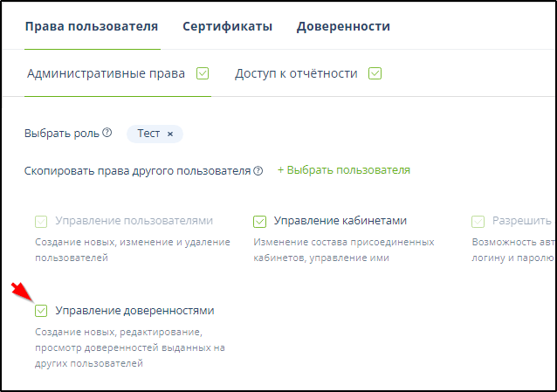Click the Тест role chip label

click(x=148, y=134)
